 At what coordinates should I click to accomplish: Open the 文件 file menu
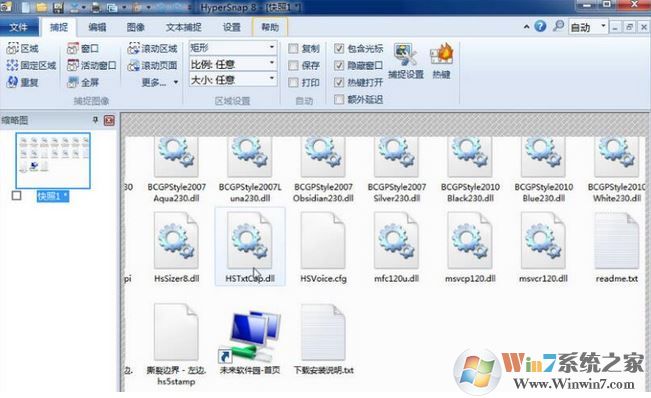click(19, 27)
